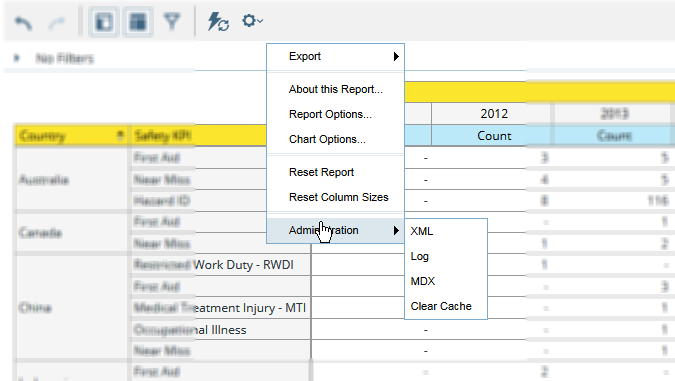
Task: Select Log in Administration submenu
Action: click(x=446, y=256)
